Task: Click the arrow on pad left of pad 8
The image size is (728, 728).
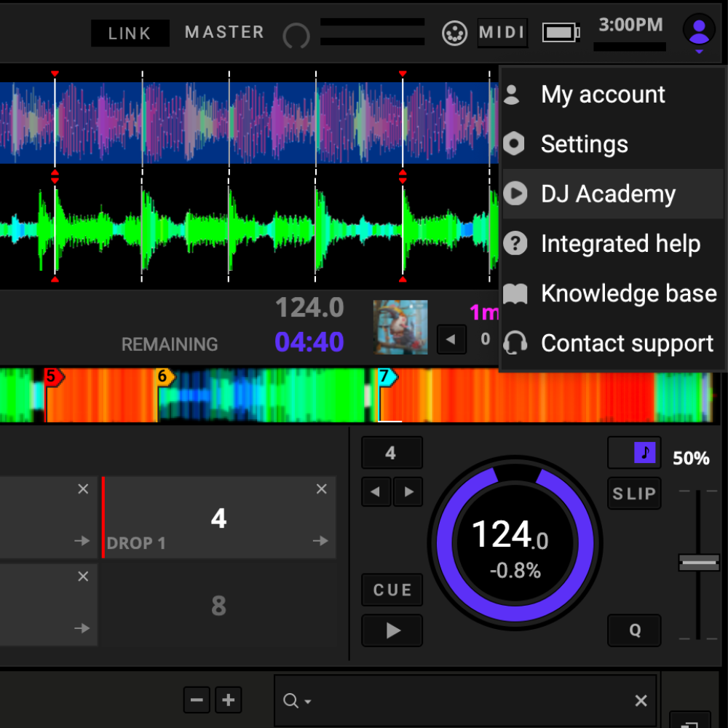Action: click(x=82, y=628)
